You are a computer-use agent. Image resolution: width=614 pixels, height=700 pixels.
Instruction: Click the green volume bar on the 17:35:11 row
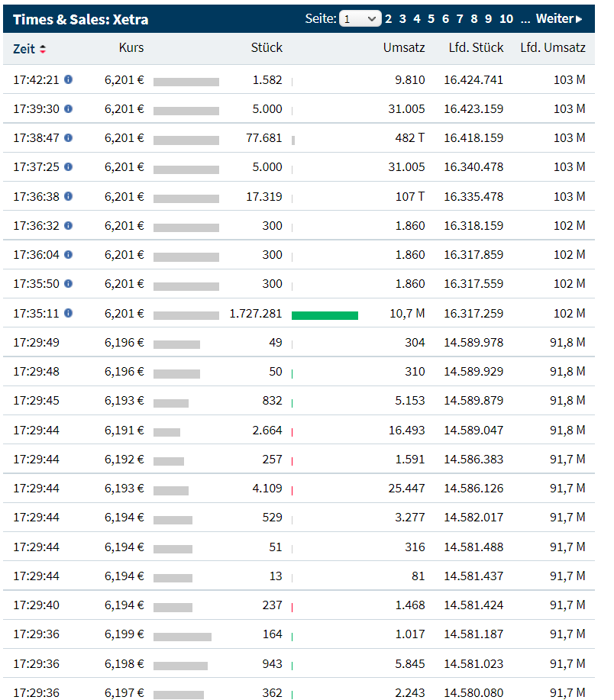tap(324, 313)
